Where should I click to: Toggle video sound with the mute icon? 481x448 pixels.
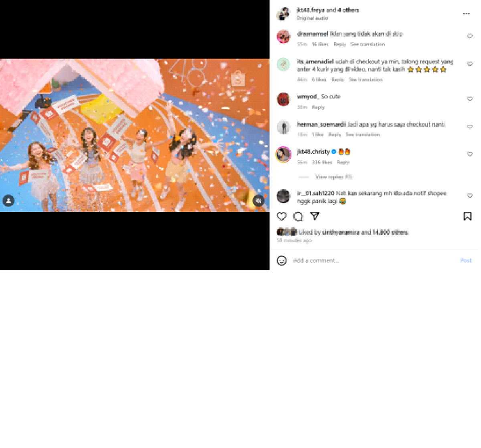[259, 201]
